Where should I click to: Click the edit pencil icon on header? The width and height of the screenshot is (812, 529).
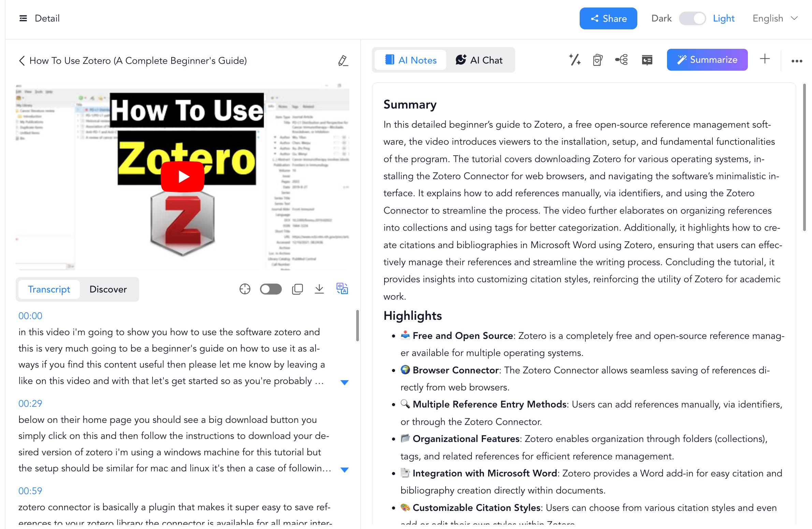click(343, 60)
